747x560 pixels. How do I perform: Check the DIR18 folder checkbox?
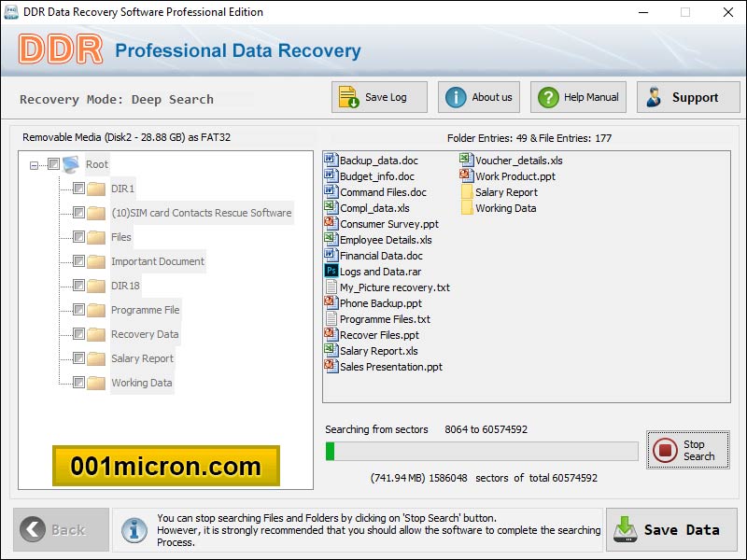[79, 286]
